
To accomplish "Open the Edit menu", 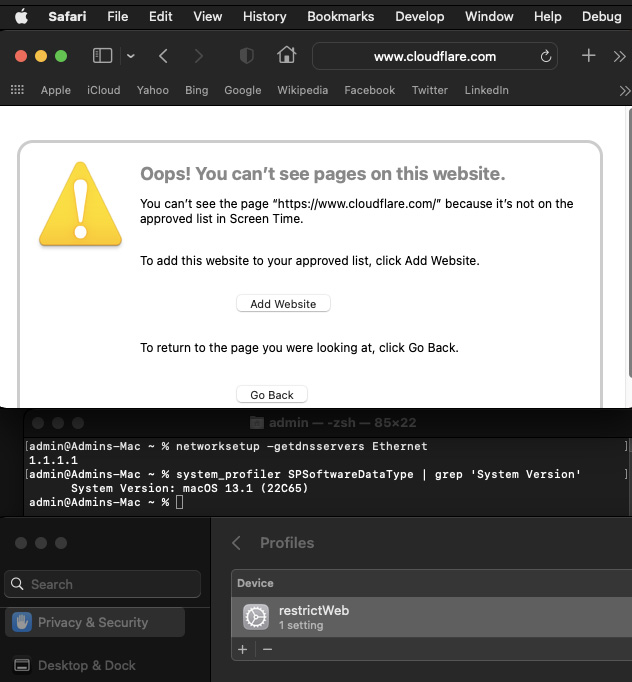I will tap(161, 17).
